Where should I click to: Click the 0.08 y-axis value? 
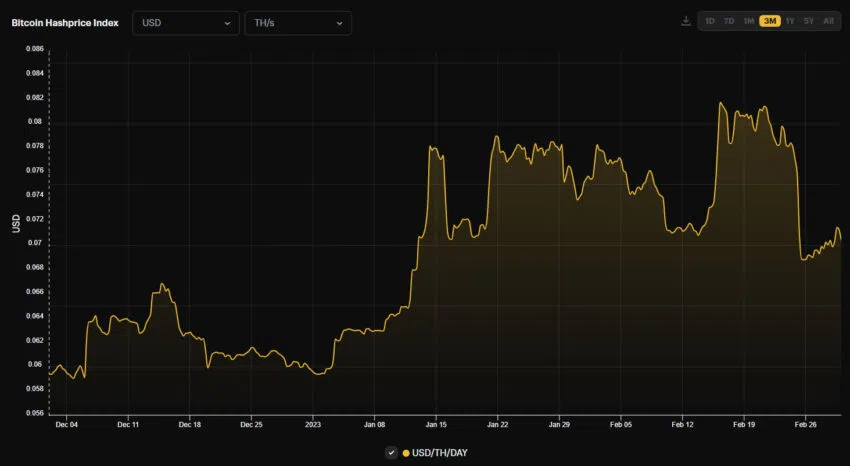35,121
